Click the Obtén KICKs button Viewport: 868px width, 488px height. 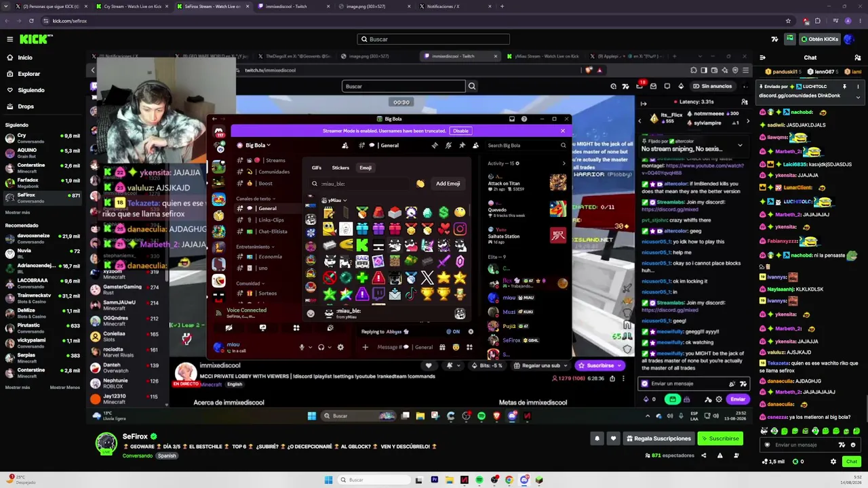click(819, 39)
